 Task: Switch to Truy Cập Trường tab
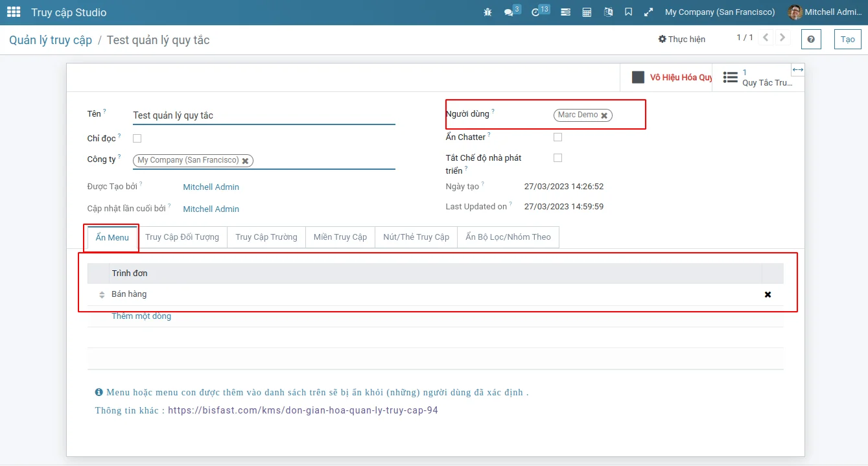(x=266, y=237)
